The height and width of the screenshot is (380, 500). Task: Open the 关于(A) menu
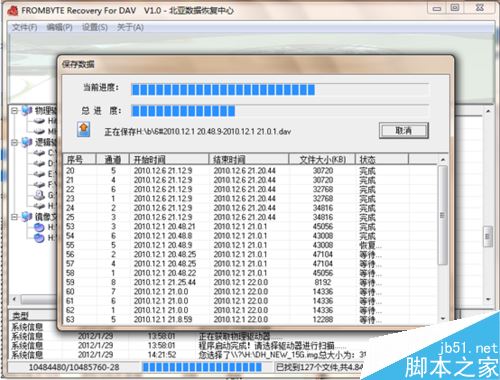point(130,27)
